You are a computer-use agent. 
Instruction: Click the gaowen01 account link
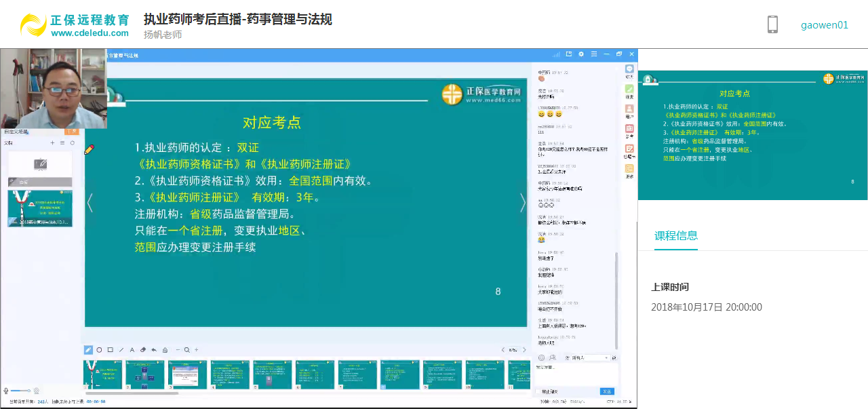[x=823, y=24]
